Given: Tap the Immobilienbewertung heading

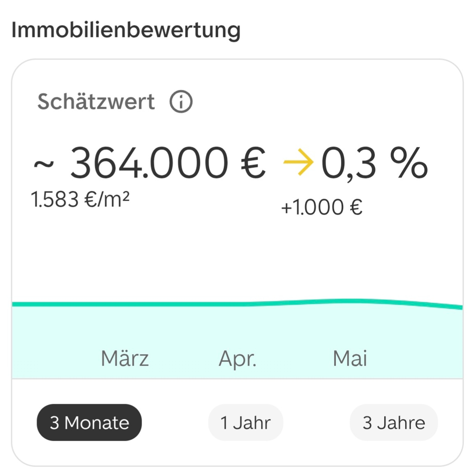Looking at the screenshot, I should click(126, 30).
